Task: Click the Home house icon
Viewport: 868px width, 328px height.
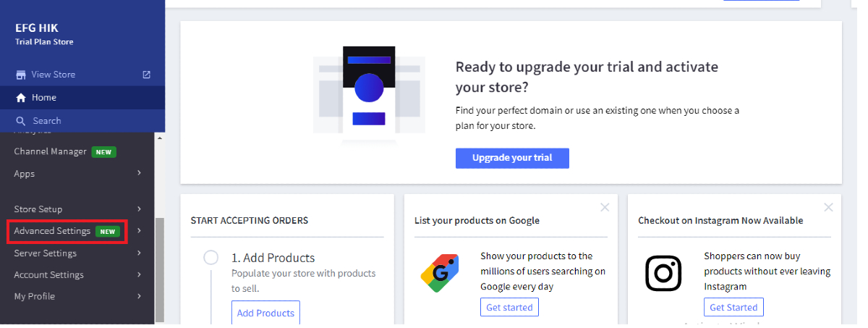Action: (x=20, y=98)
